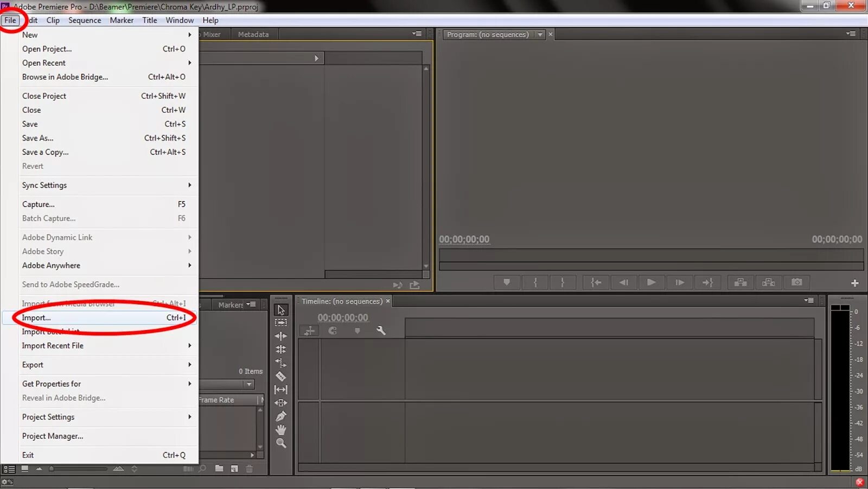
Task: Click zoom in mountain icon
Action: 118,468
